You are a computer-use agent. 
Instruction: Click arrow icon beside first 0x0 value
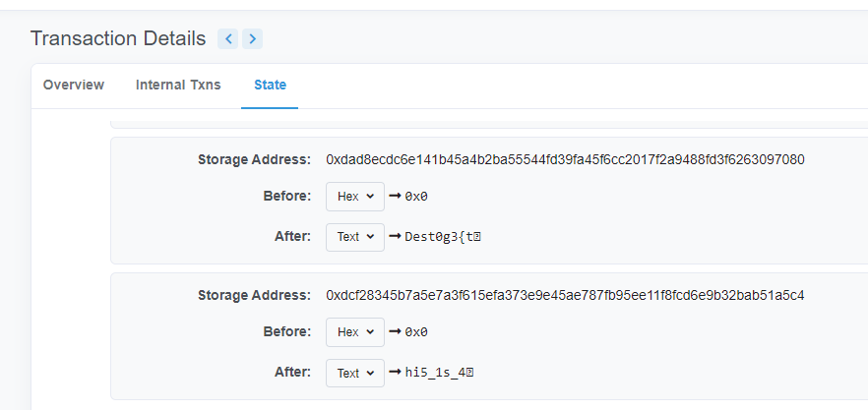point(395,196)
